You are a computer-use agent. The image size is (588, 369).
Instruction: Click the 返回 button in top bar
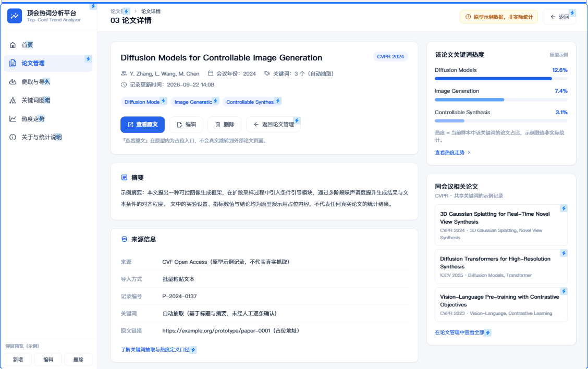pyautogui.click(x=559, y=17)
